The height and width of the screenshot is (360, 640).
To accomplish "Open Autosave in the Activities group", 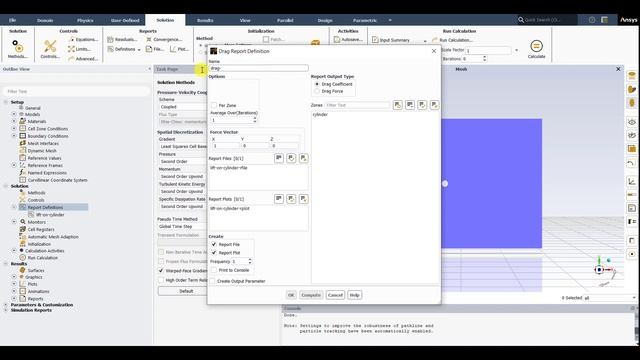I will [x=348, y=40].
